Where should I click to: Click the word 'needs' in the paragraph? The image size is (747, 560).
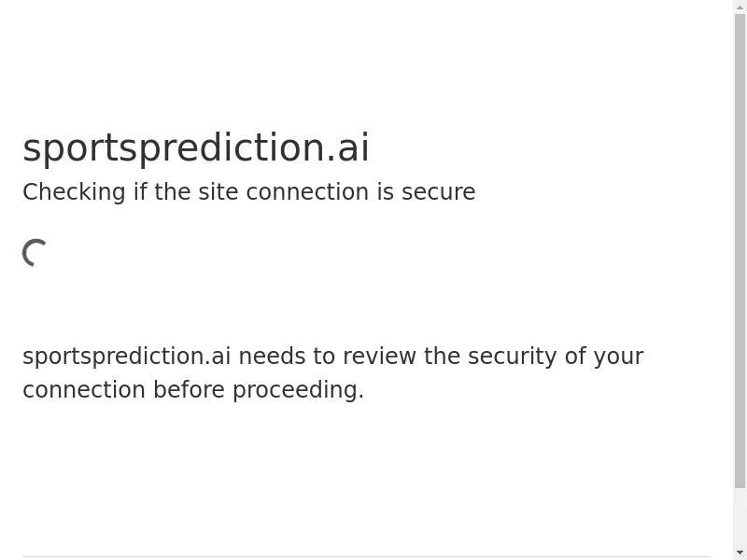272,357
